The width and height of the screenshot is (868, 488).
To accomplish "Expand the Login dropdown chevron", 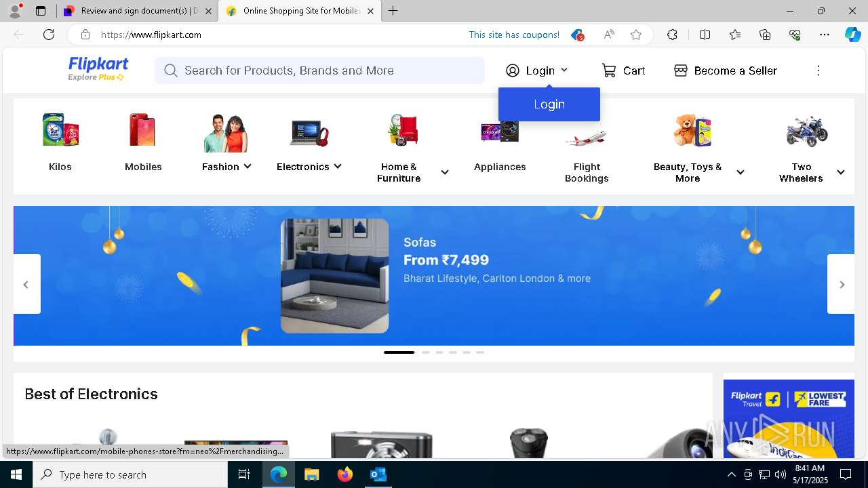I will coord(564,70).
